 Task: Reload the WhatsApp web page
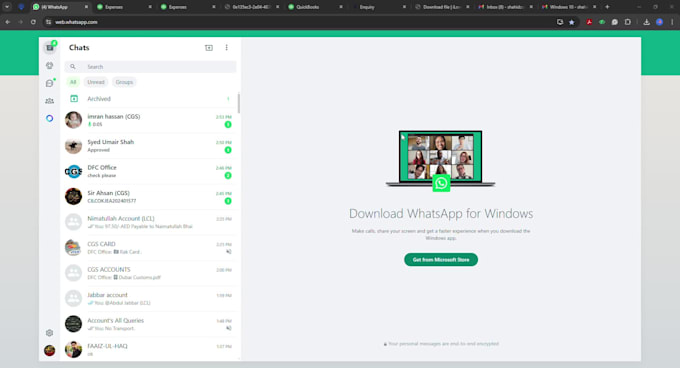click(33, 22)
